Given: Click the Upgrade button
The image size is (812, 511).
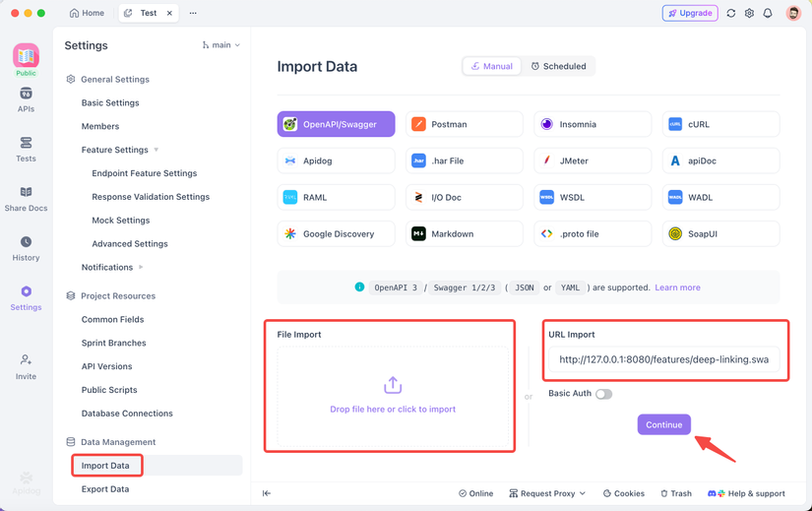Looking at the screenshot, I should pyautogui.click(x=690, y=13).
